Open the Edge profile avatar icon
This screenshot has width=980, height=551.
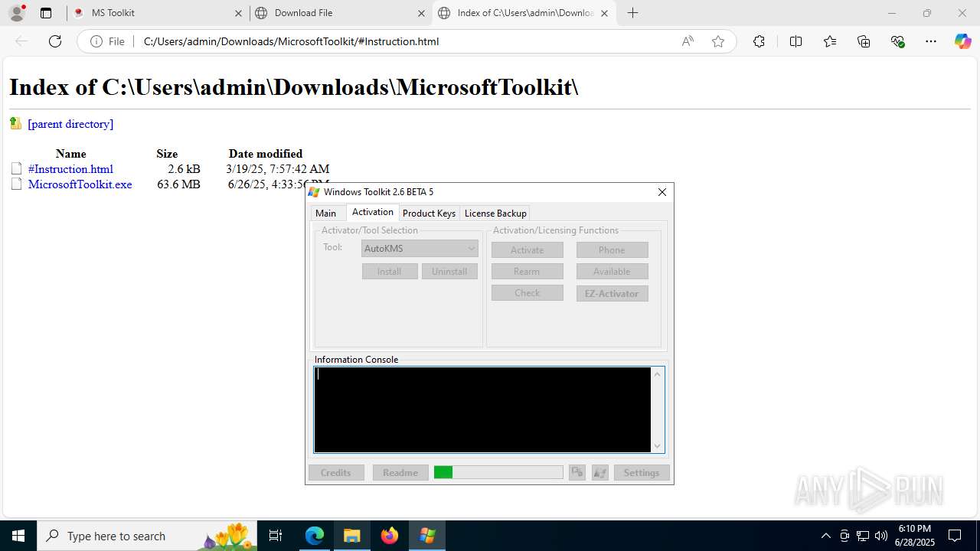[x=17, y=13]
